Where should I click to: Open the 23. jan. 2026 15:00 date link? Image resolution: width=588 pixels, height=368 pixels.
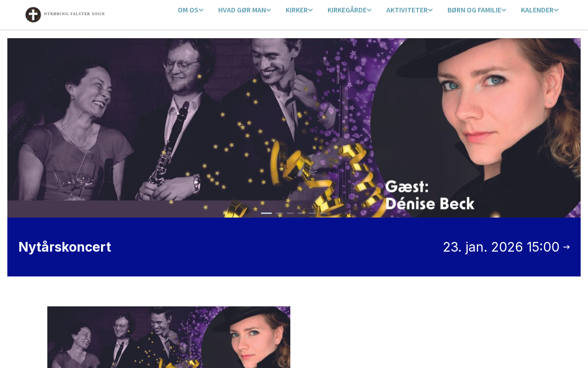(501, 247)
